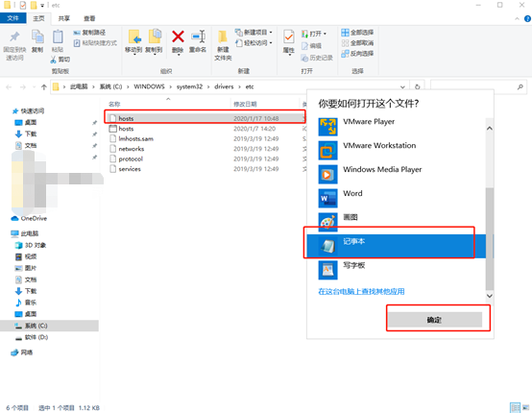Sort by the Name column header
The image size is (532, 413).
pyautogui.click(x=114, y=104)
